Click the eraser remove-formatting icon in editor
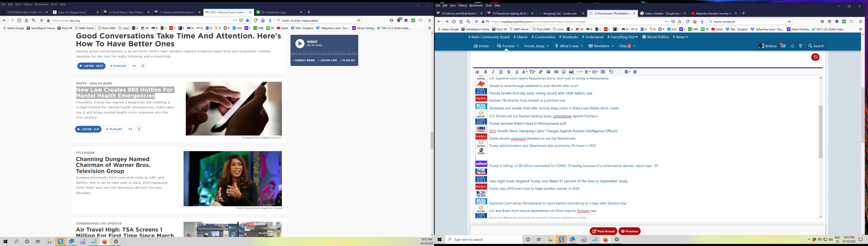This screenshot has height=246, width=868. (477, 72)
